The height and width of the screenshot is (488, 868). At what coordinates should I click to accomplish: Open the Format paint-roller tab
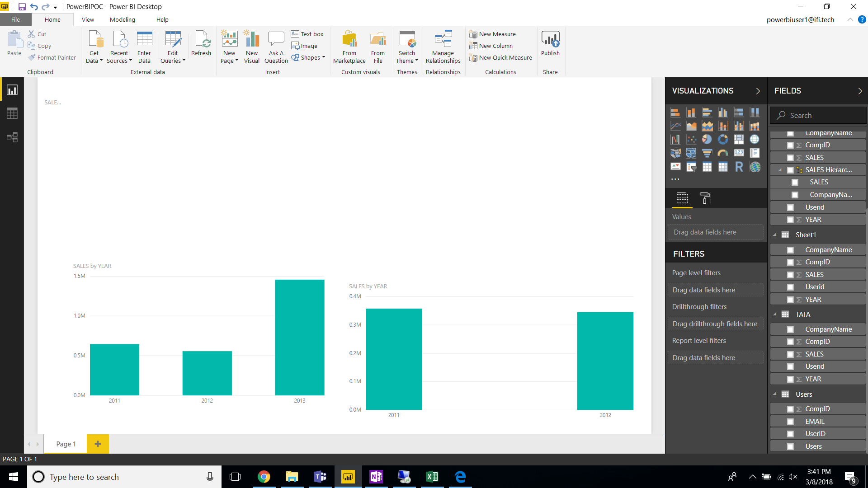[x=705, y=198]
